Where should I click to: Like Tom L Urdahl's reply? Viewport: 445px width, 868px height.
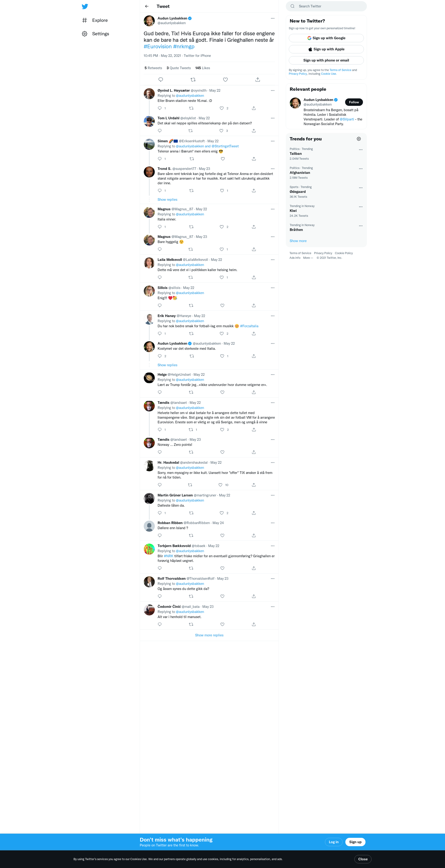tap(221, 131)
